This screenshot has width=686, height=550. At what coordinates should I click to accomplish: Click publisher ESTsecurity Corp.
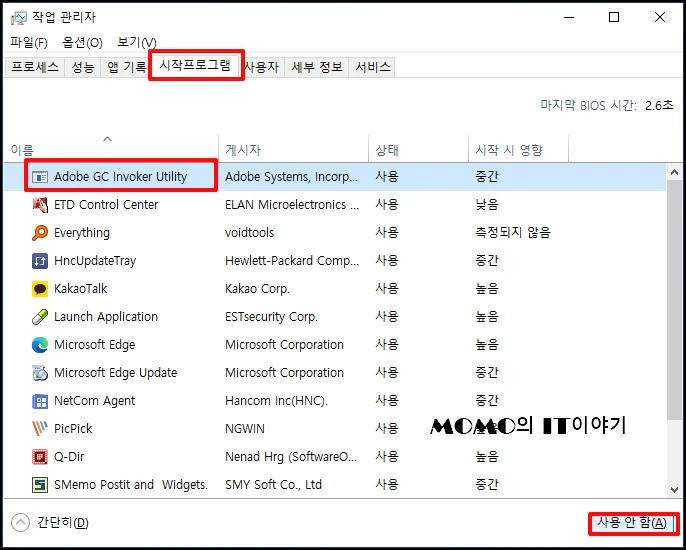pos(271,317)
